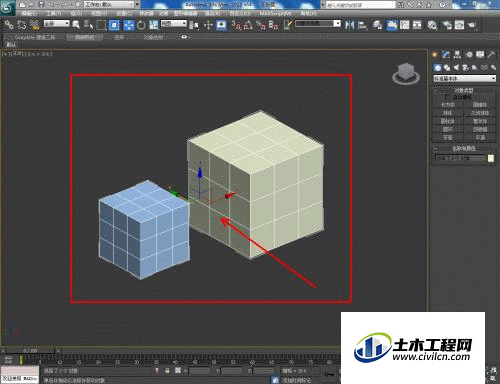The width and height of the screenshot is (500, 384).
Task: Open the Hierarchy tab in command panel
Action: 457,55
